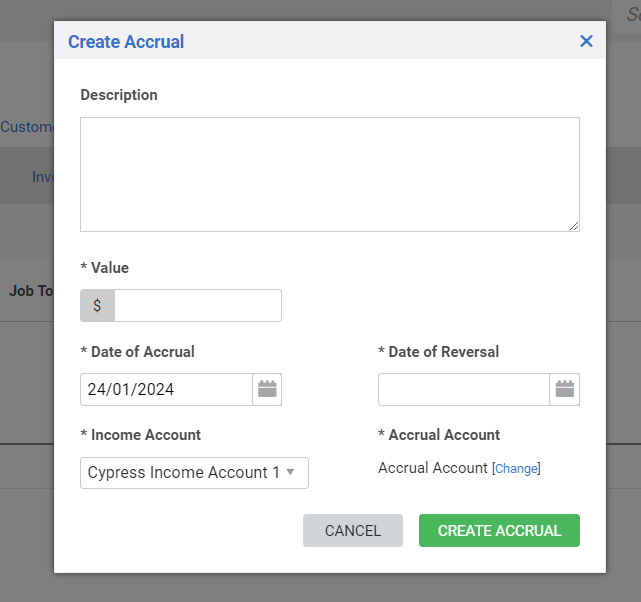641x602 pixels.
Task: Click the Change link for Accrual Account
Action: (516, 468)
